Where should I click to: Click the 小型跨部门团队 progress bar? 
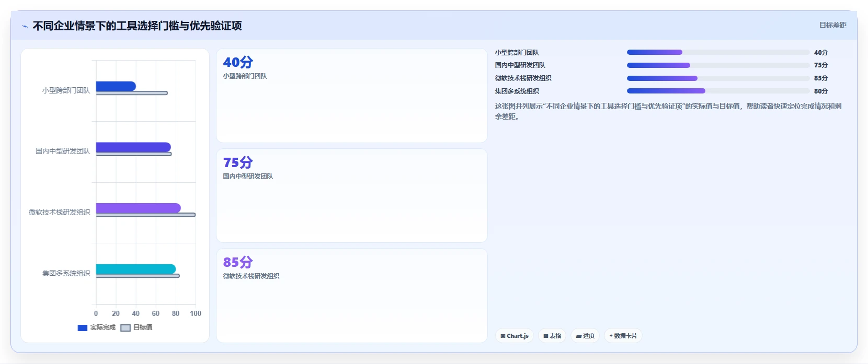[718, 52]
